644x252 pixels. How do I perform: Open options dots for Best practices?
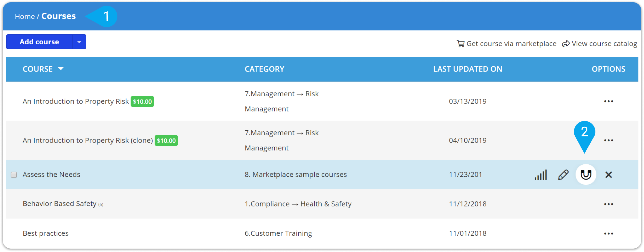click(608, 233)
